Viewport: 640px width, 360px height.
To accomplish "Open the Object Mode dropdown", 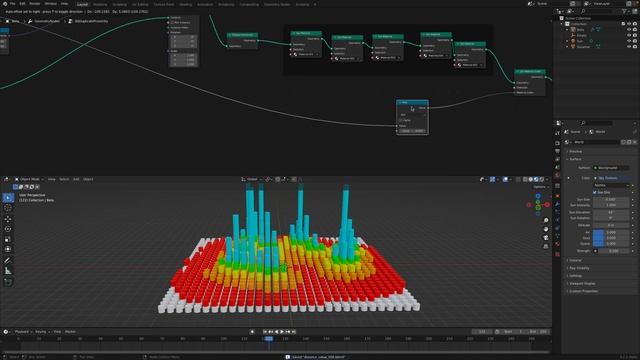I will [29, 179].
